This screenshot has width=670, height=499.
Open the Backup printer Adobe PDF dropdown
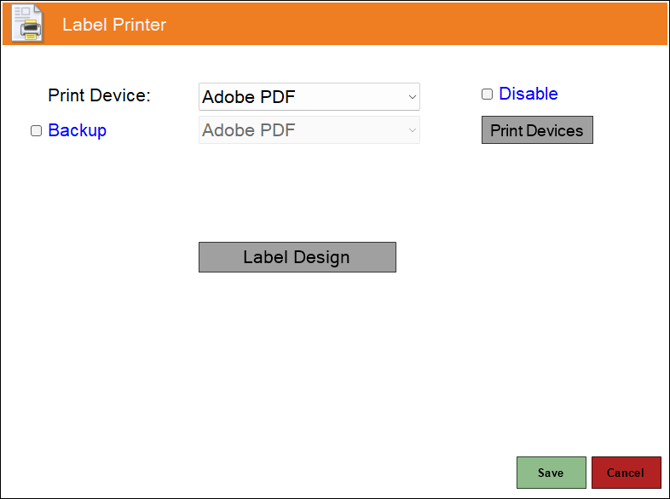tap(309, 130)
